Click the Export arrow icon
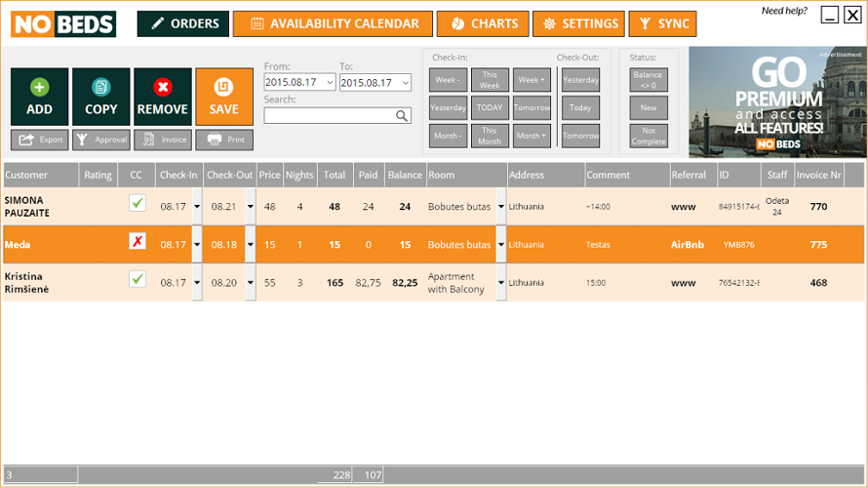The image size is (868, 488). pos(26,140)
